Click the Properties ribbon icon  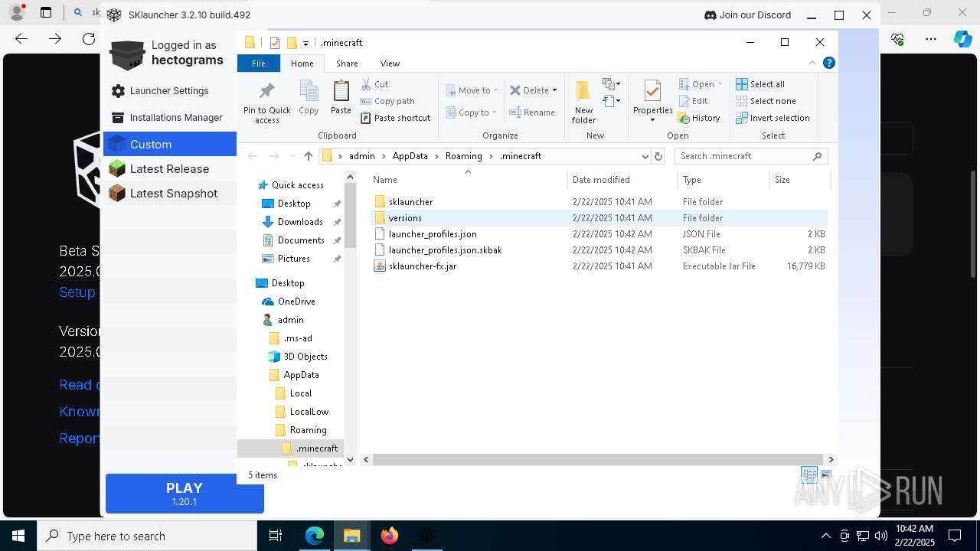[x=652, y=91]
